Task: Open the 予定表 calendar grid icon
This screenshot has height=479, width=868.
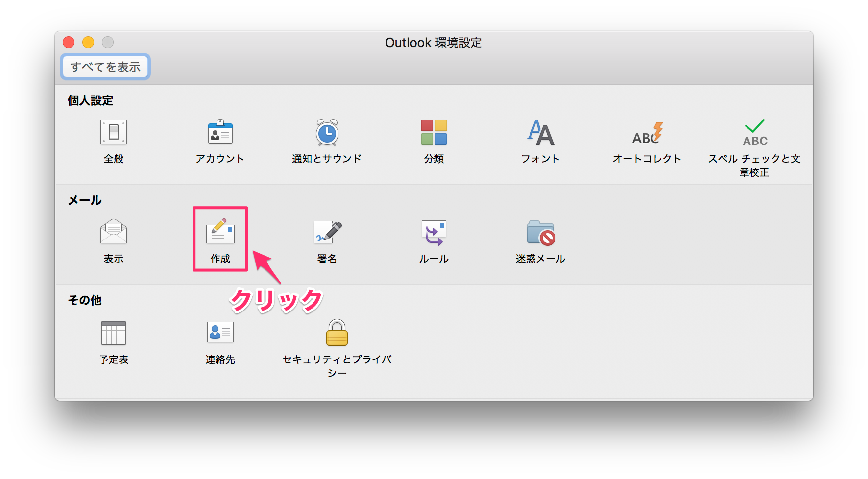Action: coord(114,333)
